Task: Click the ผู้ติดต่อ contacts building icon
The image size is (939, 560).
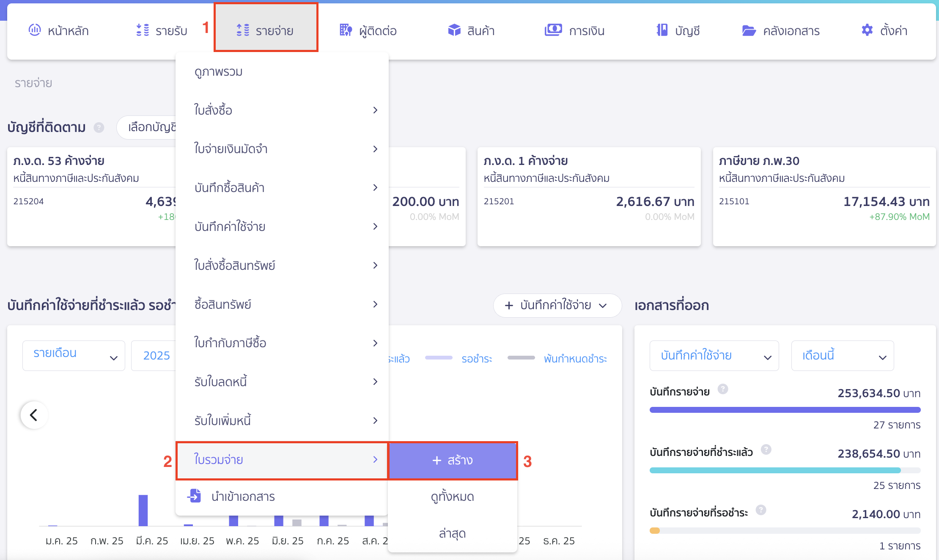Action: [x=346, y=30]
